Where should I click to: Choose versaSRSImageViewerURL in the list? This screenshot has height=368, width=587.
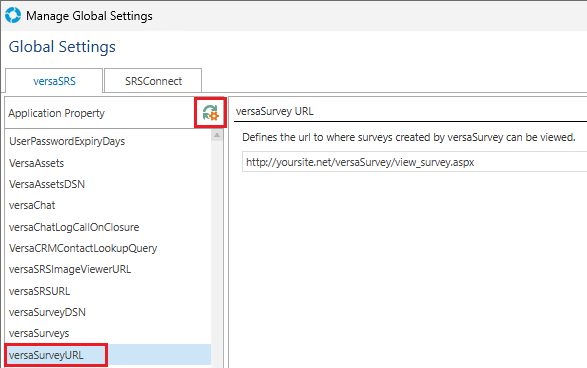tap(108, 269)
